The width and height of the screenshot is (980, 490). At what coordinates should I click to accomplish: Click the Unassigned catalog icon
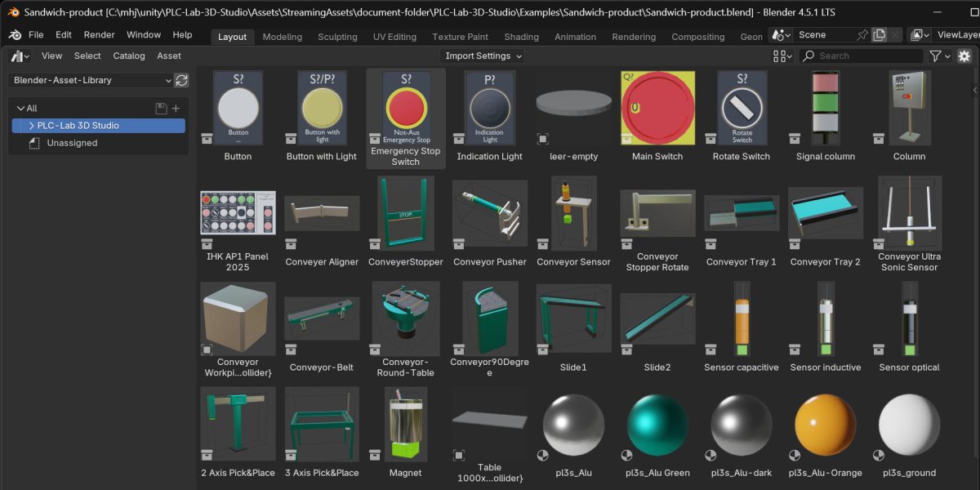coord(34,143)
